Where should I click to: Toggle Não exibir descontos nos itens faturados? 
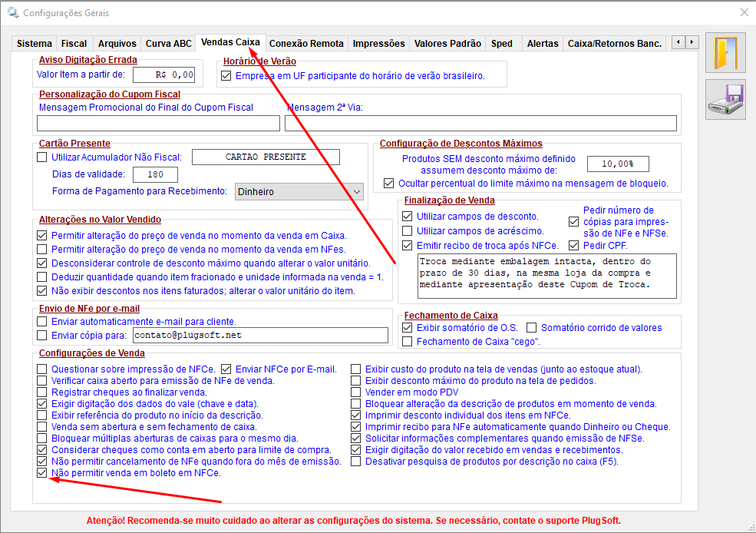pyautogui.click(x=42, y=291)
